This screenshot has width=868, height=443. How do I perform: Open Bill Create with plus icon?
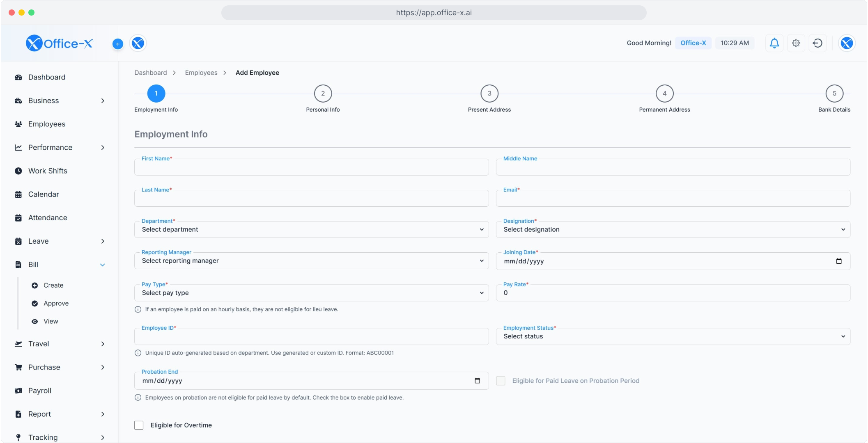(x=35, y=285)
